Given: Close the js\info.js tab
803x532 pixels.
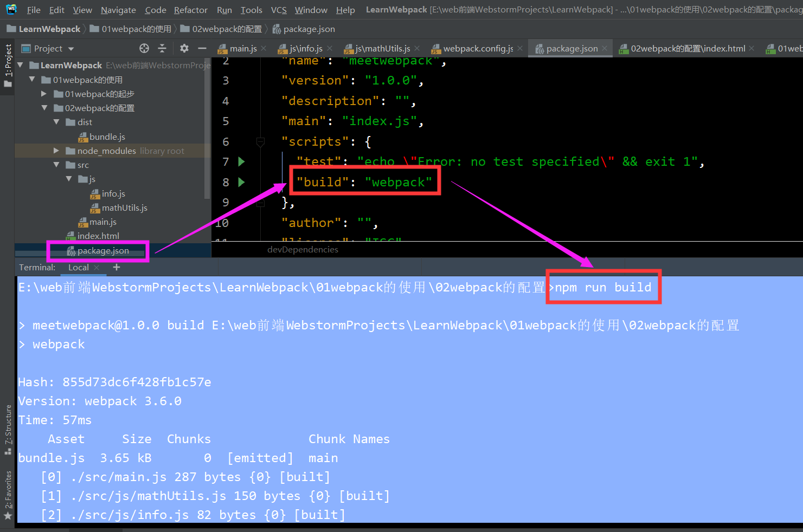Looking at the screenshot, I should point(330,48).
